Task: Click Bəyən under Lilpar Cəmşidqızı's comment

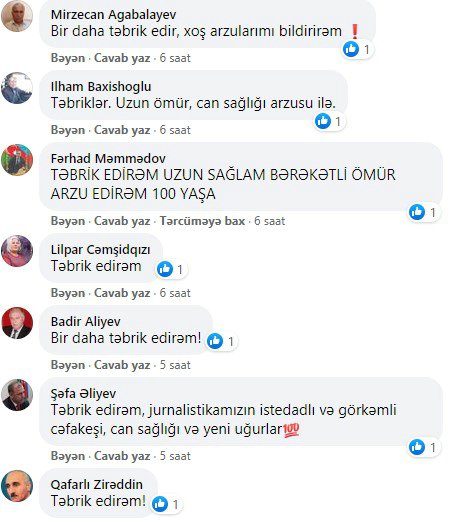Action: point(68,293)
